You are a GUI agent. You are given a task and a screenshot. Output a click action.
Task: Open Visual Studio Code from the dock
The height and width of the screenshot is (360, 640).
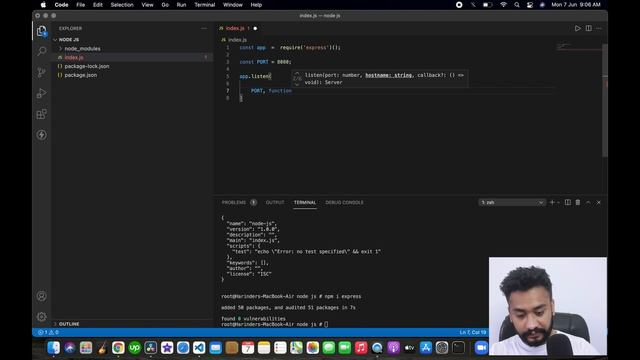coord(199,348)
